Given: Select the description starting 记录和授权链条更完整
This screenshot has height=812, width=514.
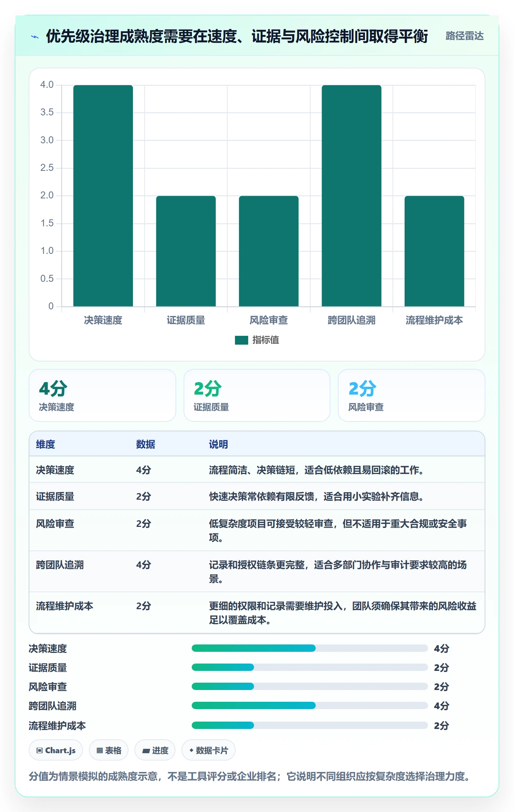Looking at the screenshot, I should coord(338,571).
